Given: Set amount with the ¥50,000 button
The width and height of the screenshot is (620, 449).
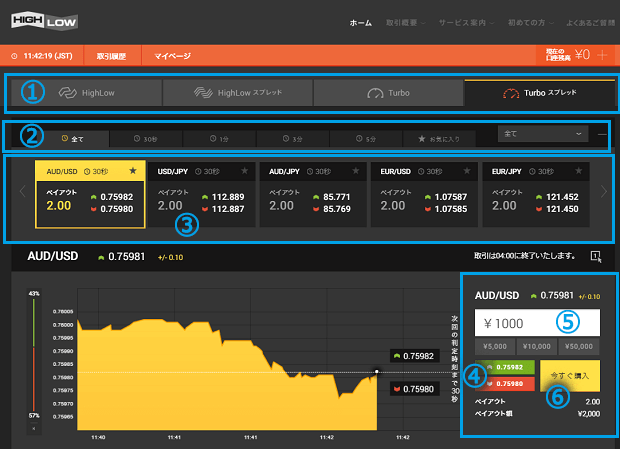Looking at the screenshot, I should click(x=578, y=347).
